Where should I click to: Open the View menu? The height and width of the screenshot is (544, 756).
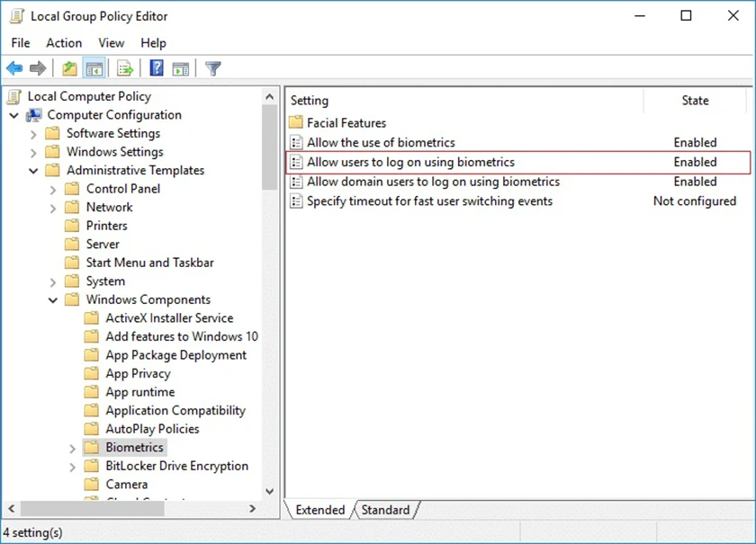tap(112, 43)
